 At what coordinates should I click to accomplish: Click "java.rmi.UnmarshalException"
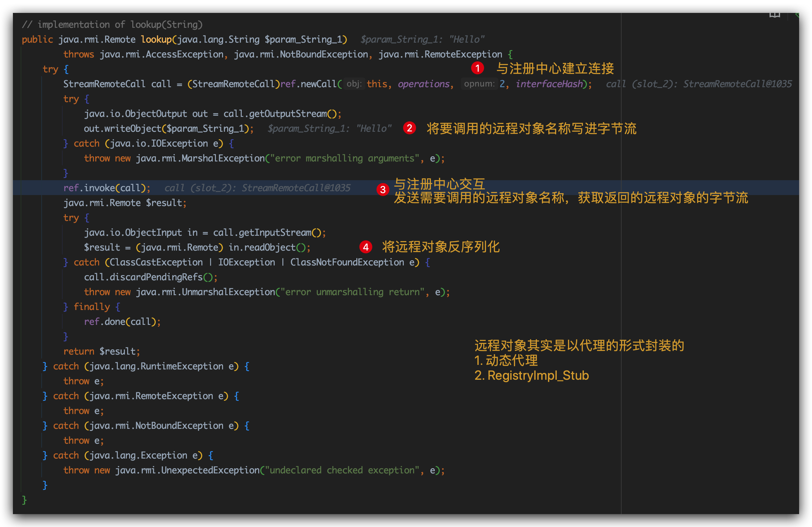coord(205,292)
